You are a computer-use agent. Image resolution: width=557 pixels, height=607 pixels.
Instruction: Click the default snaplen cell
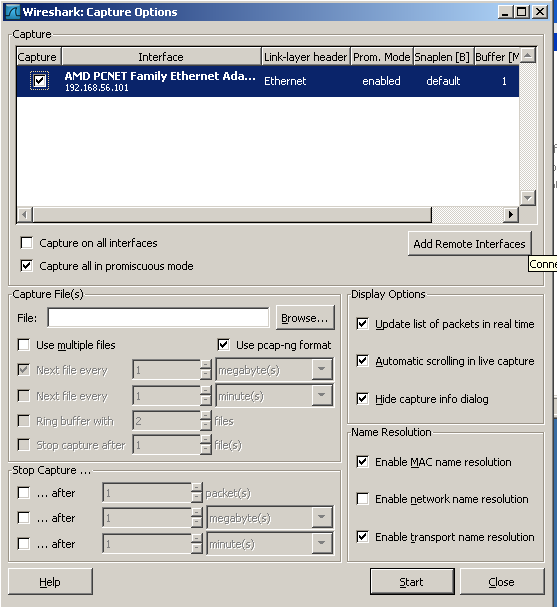coord(443,81)
